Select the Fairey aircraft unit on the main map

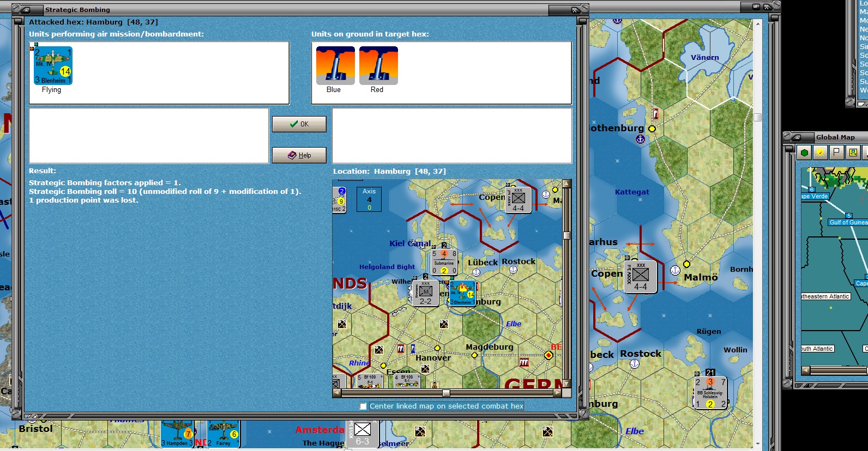(x=224, y=434)
